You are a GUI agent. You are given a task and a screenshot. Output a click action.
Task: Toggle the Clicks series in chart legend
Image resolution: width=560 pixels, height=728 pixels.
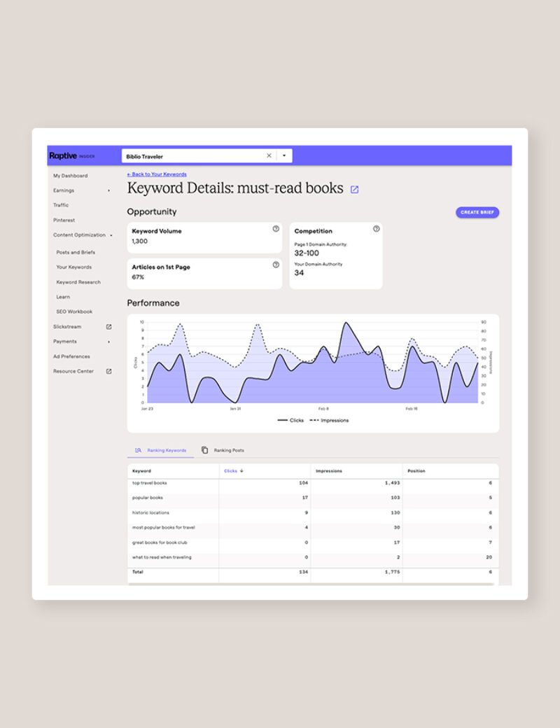click(x=291, y=421)
